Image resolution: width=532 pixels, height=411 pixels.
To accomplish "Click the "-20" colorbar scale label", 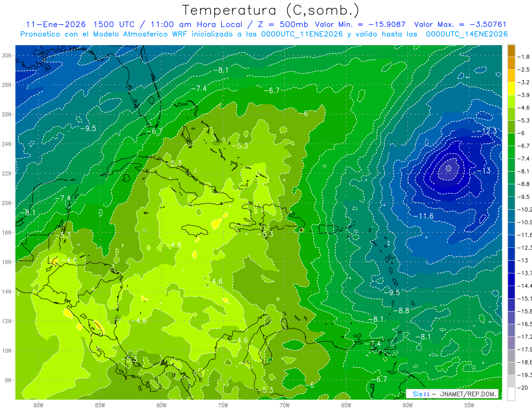I will coord(523,388).
